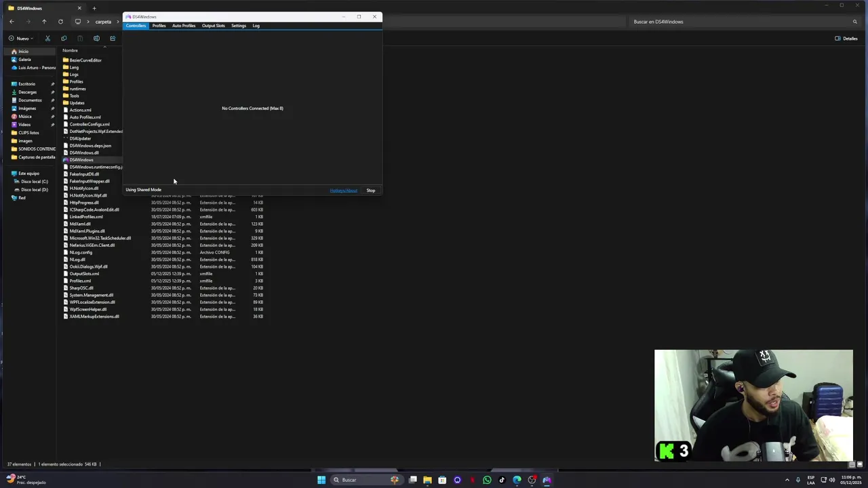The height and width of the screenshot is (488, 868).
Task: Open the Profiles tab in DS4Windows
Action: point(159,26)
